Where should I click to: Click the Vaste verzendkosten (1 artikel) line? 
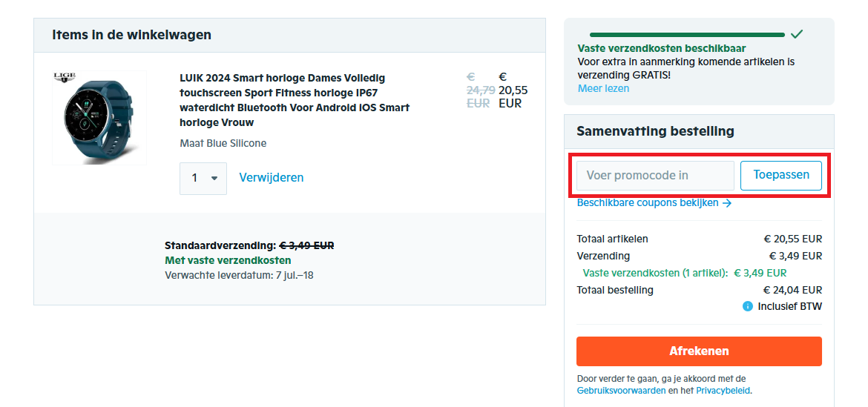point(655,273)
